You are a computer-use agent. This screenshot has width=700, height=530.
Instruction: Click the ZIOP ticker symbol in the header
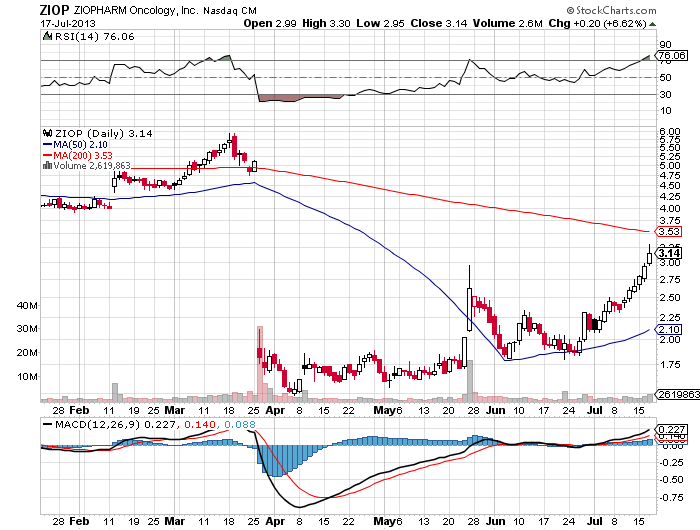click(x=54, y=10)
